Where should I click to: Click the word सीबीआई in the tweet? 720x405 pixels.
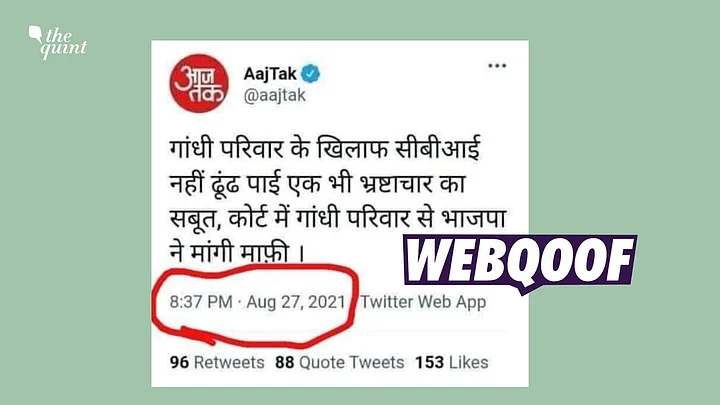438,148
